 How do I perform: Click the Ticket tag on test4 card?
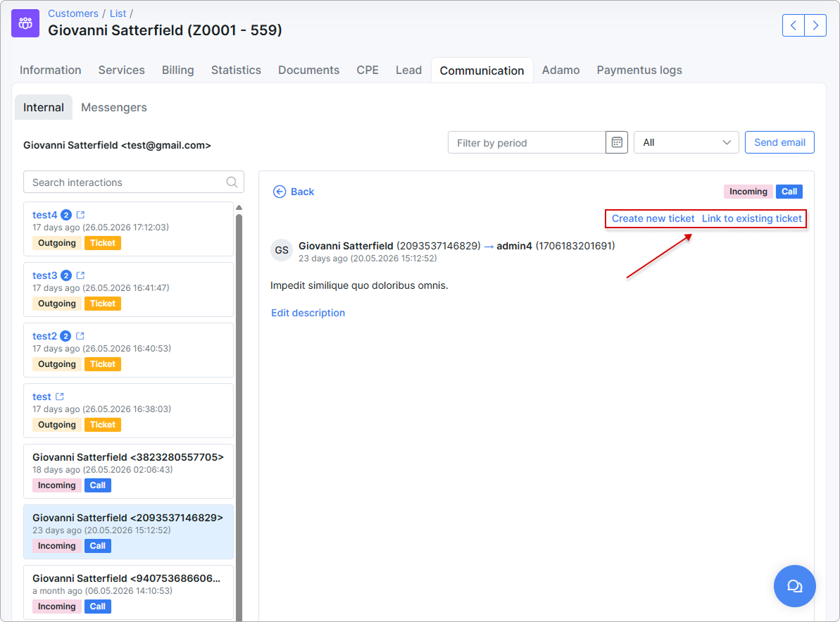point(103,243)
